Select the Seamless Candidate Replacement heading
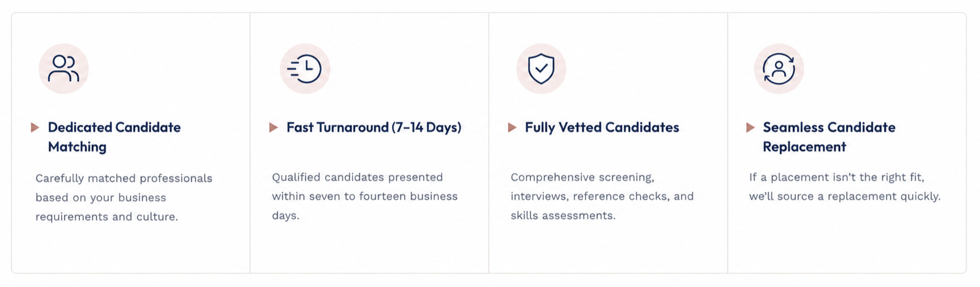This screenshot has height=287, width=980. (829, 137)
